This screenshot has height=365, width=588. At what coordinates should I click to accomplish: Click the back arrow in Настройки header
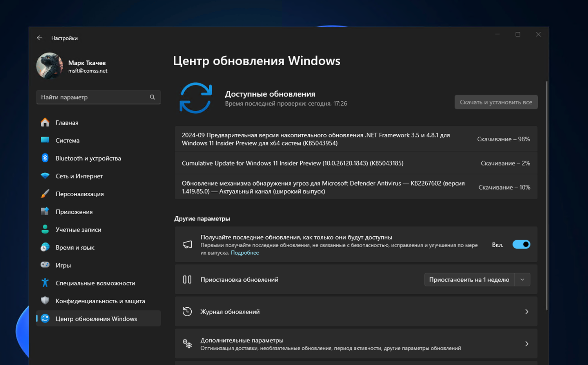coord(40,38)
